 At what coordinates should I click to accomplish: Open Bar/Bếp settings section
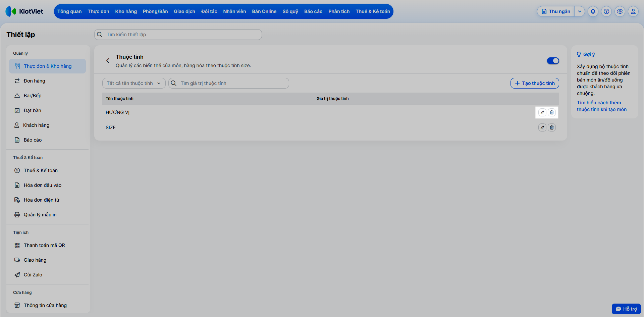pyautogui.click(x=47, y=96)
